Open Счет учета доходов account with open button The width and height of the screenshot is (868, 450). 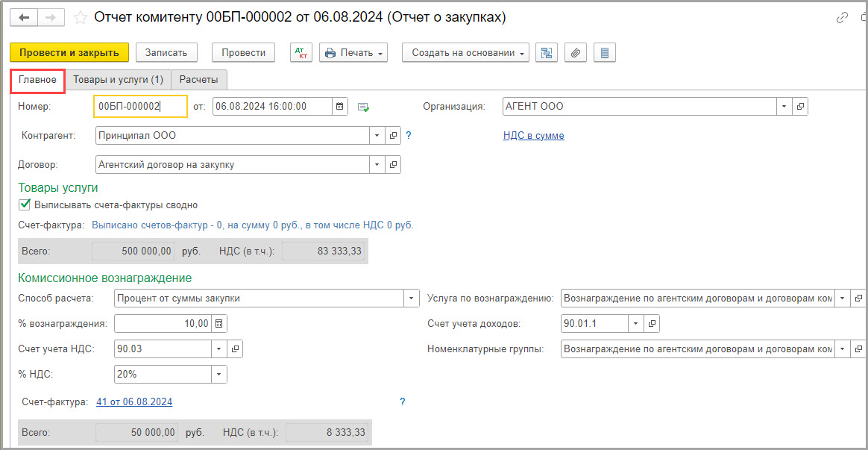[652, 324]
